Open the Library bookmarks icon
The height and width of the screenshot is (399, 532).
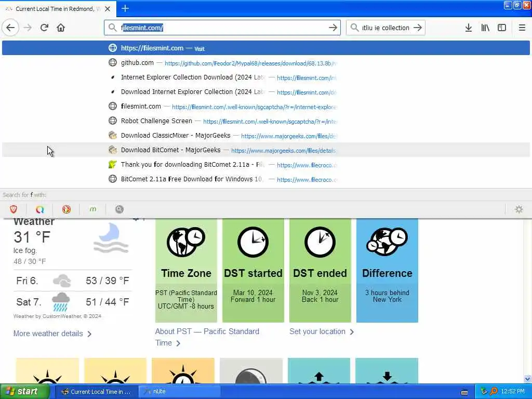point(485,28)
